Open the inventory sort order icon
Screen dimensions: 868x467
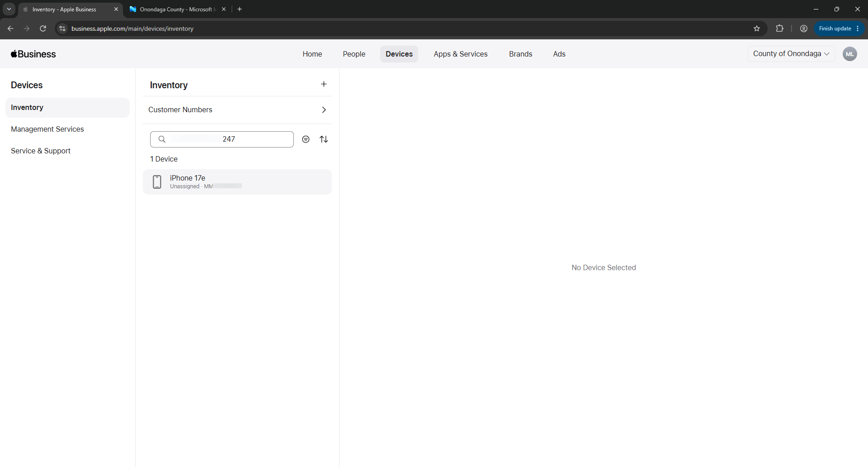(x=324, y=139)
